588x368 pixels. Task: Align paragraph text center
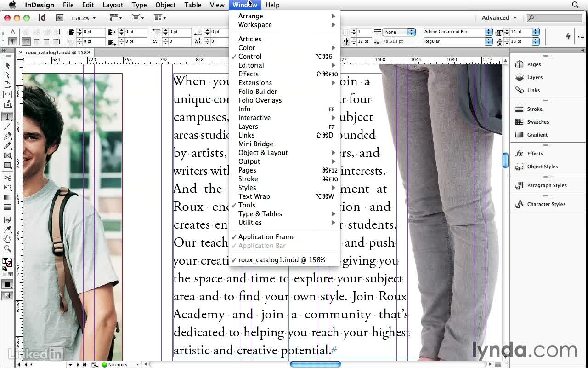click(x=36, y=32)
